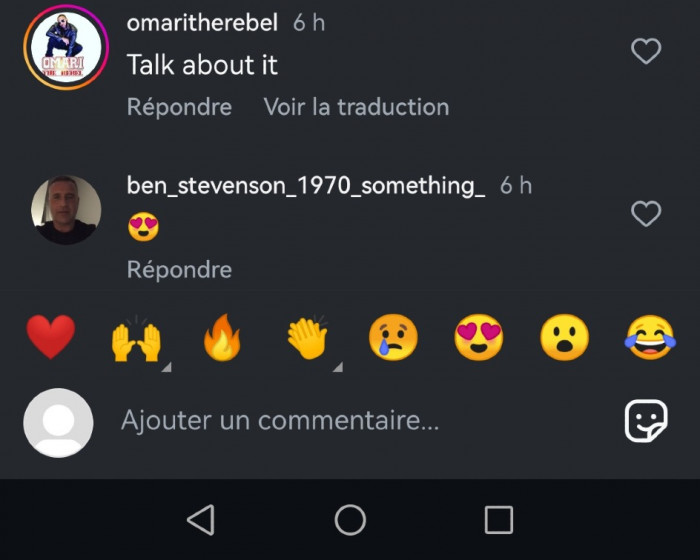The width and height of the screenshot is (700, 560).
Task: Open Android recent apps button
Action: (x=498, y=519)
